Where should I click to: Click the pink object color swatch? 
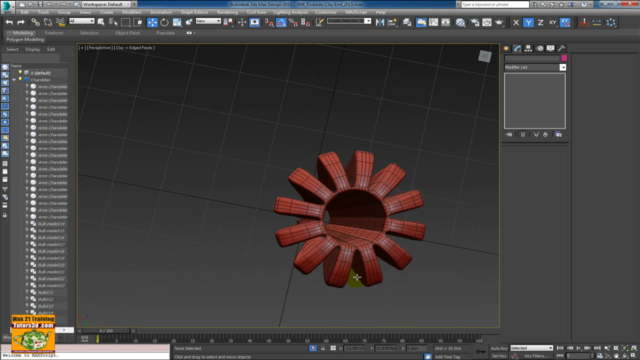click(x=564, y=58)
